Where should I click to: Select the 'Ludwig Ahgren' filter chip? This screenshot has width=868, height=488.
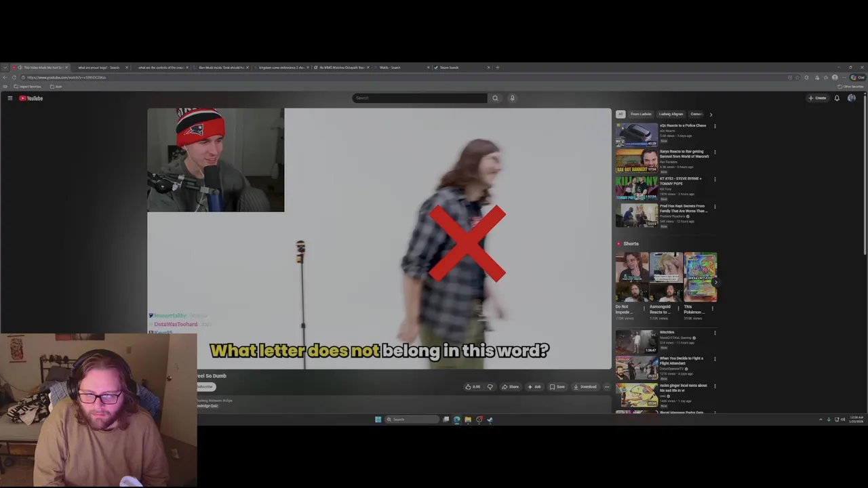point(671,114)
